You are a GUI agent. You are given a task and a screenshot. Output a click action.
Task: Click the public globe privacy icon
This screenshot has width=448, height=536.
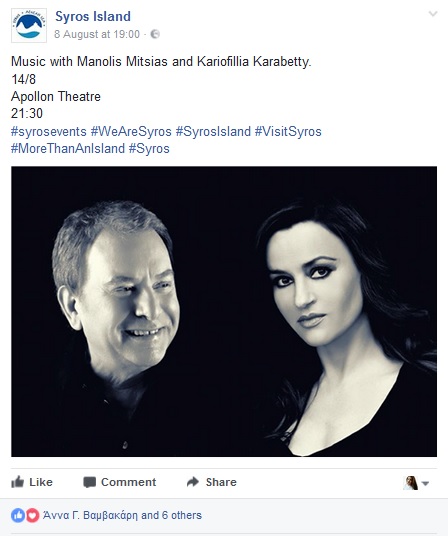155,34
